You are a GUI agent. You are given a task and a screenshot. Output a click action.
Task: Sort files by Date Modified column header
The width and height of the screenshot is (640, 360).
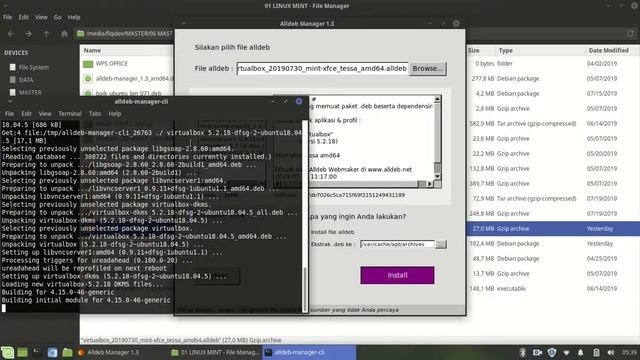tap(608, 50)
